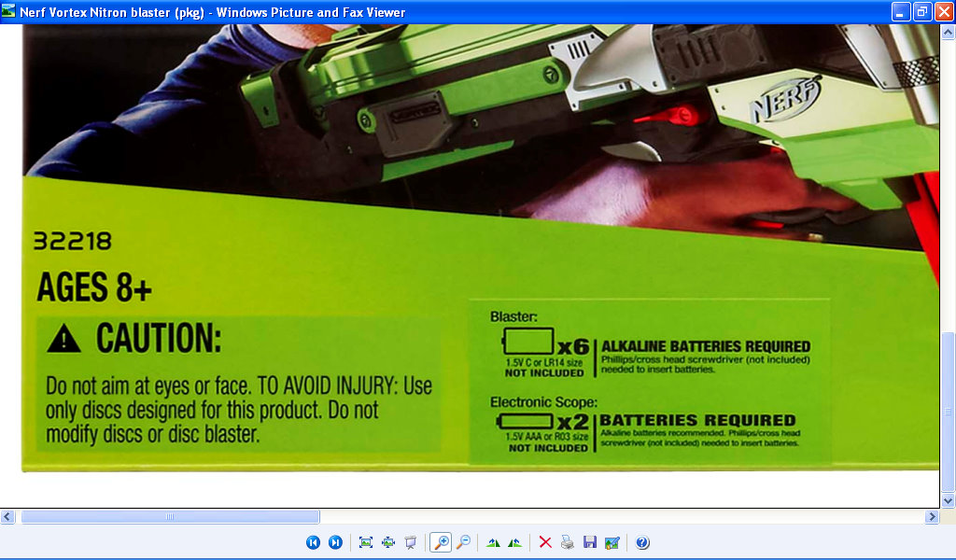The image size is (956, 560).
Task: Click the vertical scrollbar thumb
Action: [x=948, y=412]
